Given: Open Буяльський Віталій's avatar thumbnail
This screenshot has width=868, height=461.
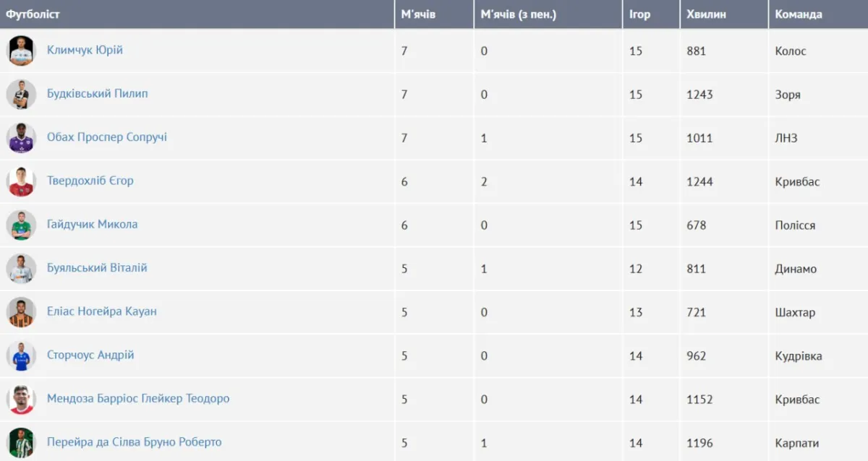Looking at the screenshot, I should click(x=21, y=268).
